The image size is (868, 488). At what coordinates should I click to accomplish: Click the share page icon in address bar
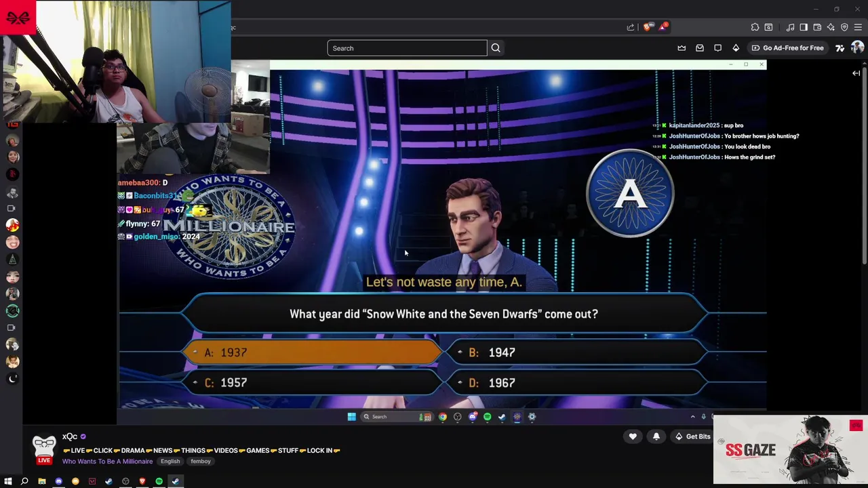pos(631,27)
